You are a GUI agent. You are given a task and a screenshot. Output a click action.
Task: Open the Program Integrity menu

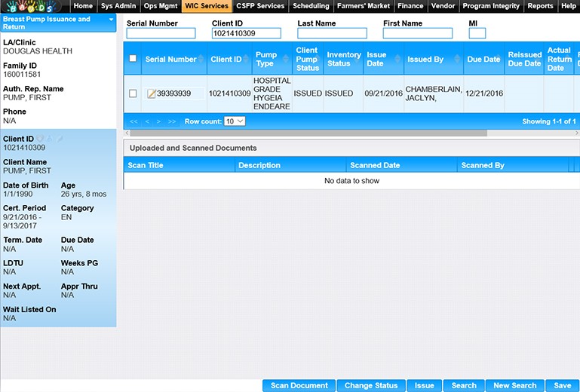(491, 6)
